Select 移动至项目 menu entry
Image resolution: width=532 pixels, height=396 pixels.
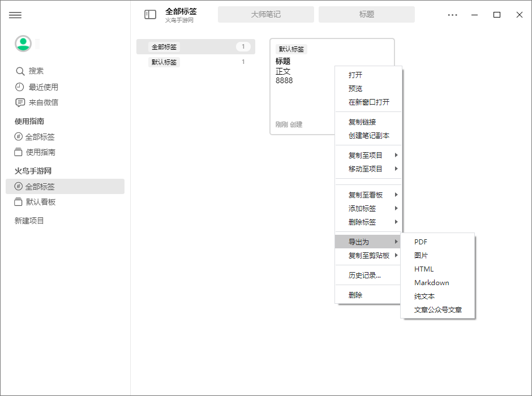click(x=368, y=169)
